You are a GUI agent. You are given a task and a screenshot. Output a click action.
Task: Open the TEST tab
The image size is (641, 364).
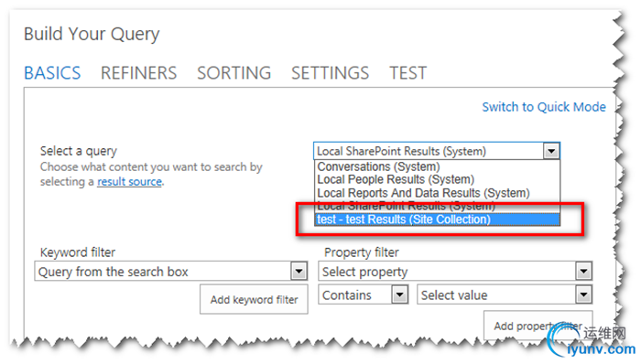[x=407, y=73]
